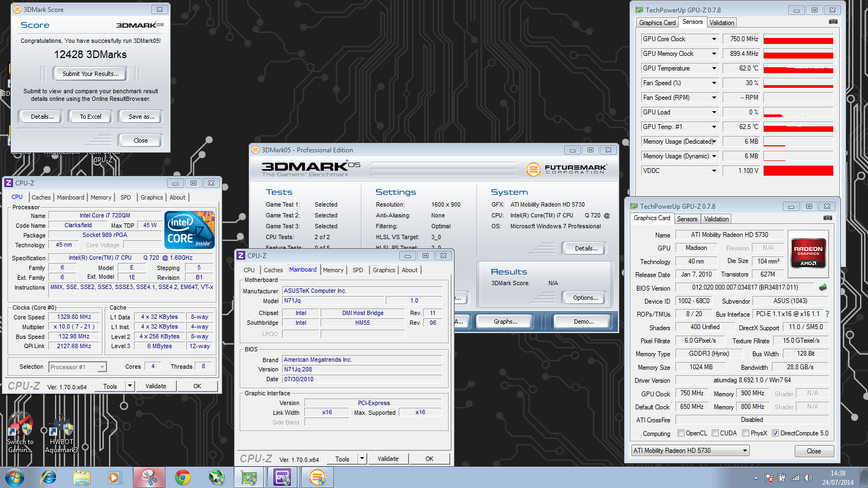
Task: Click the network signal tray icon
Action: (795, 478)
